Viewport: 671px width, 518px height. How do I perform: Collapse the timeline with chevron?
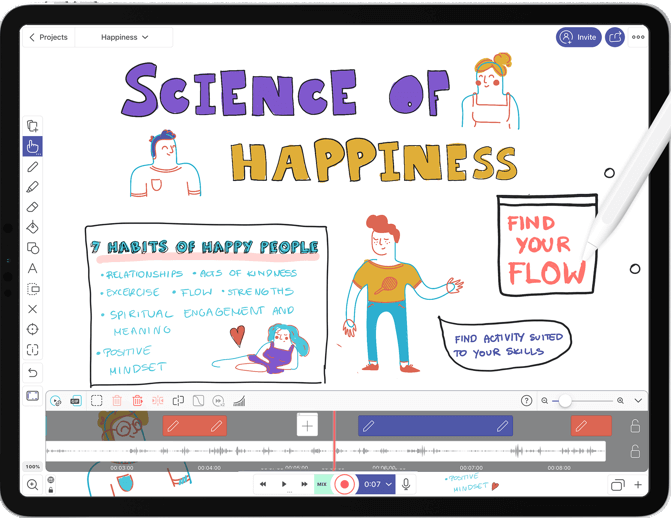[638, 401]
